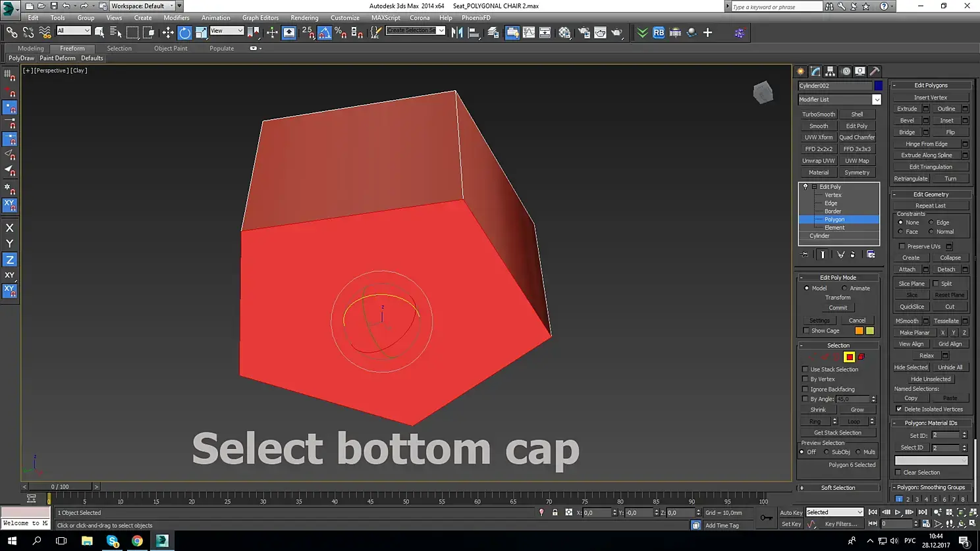The image size is (980, 551).
Task: Activate the Select and Rotate tool
Action: coord(185,32)
